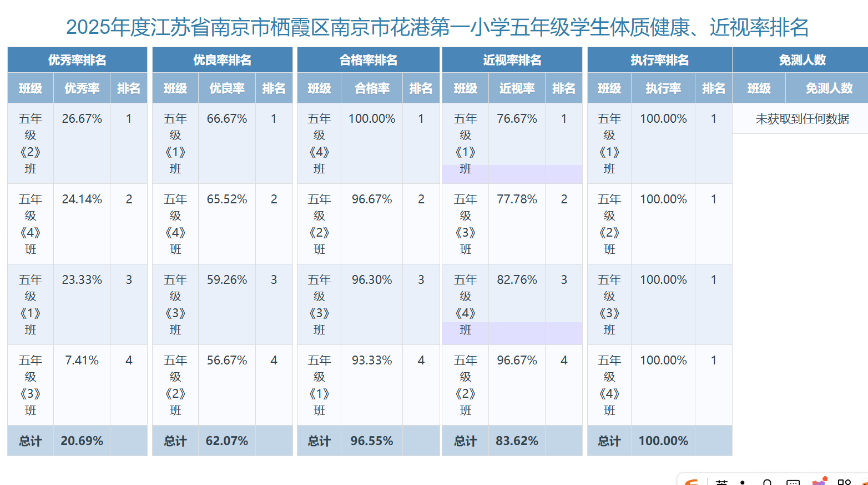Click the 免测人数 section header

(x=802, y=60)
